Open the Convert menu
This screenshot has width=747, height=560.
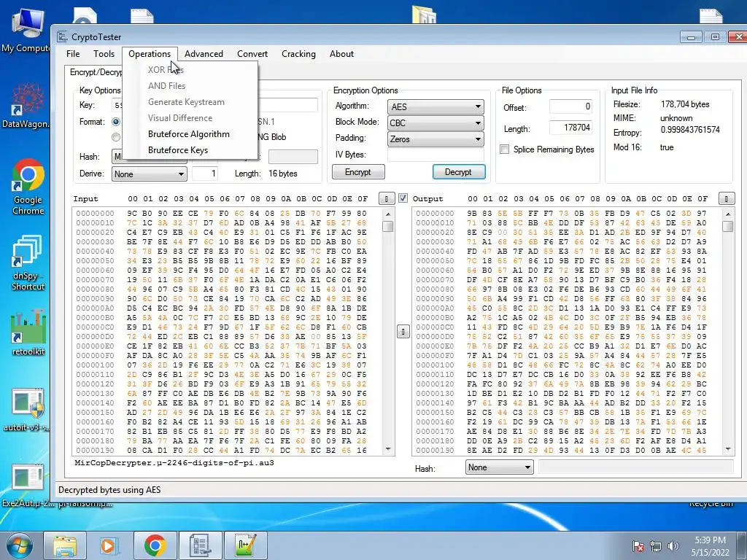(x=252, y=54)
